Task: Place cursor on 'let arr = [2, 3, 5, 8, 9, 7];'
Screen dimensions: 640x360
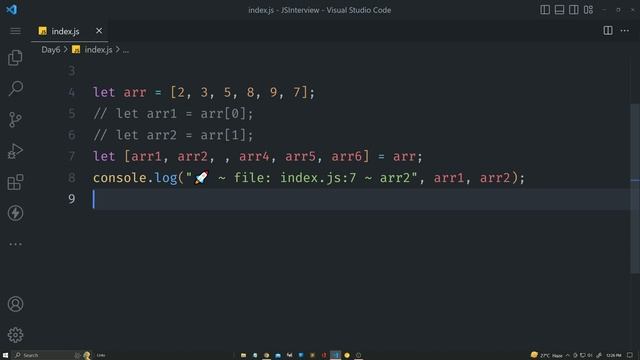Action: (204, 92)
